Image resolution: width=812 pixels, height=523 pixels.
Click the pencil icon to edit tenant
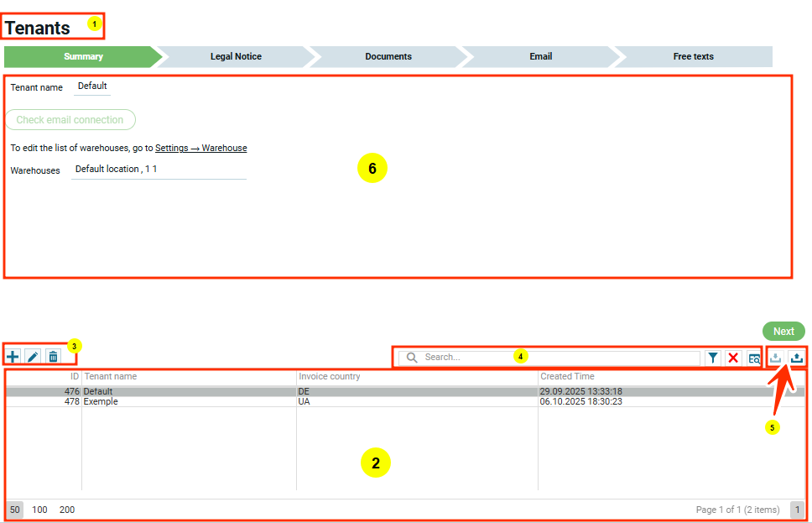(x=33, y=357)
